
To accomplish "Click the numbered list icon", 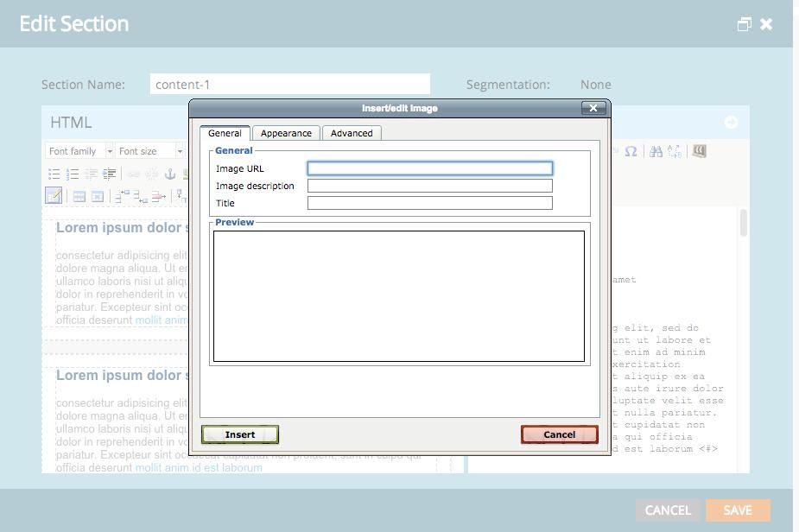I will click(x=73, y=174).
